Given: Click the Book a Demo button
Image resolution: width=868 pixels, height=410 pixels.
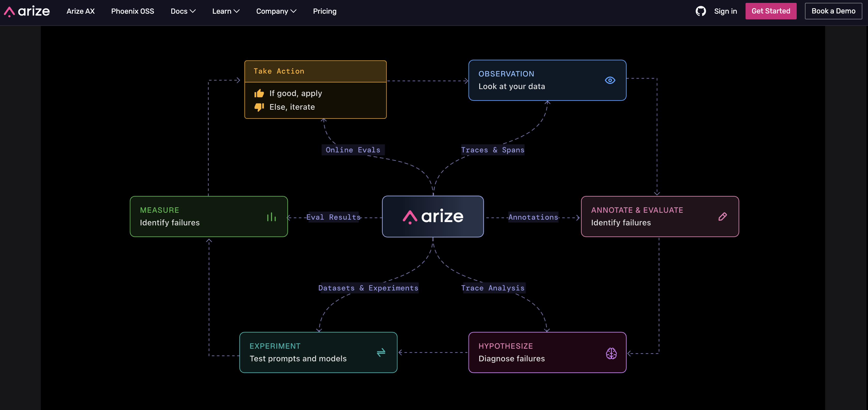Looking at the screenshot, I should (833, 11).
